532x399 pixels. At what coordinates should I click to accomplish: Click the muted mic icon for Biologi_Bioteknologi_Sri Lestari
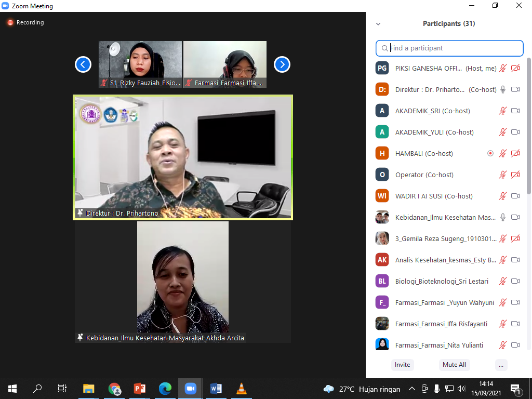coord(503,281)
